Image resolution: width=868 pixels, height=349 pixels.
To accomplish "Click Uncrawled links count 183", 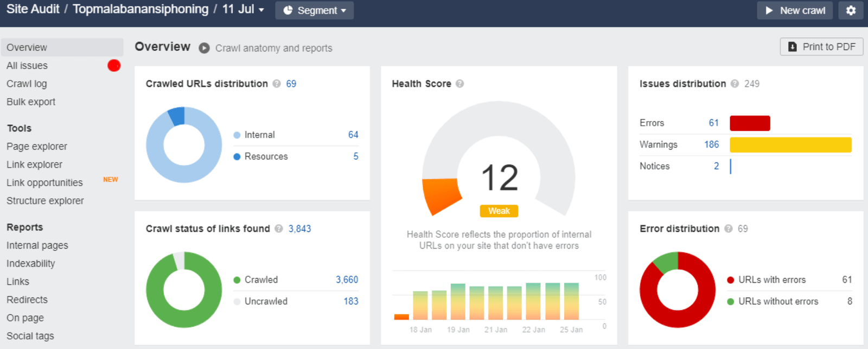I will click(x=351, y=301).
